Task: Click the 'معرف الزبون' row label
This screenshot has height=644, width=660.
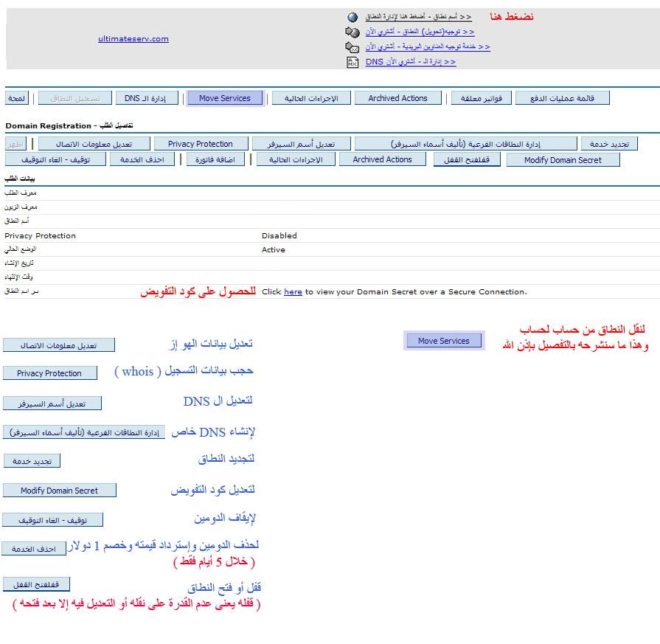Action: point(21,207)
